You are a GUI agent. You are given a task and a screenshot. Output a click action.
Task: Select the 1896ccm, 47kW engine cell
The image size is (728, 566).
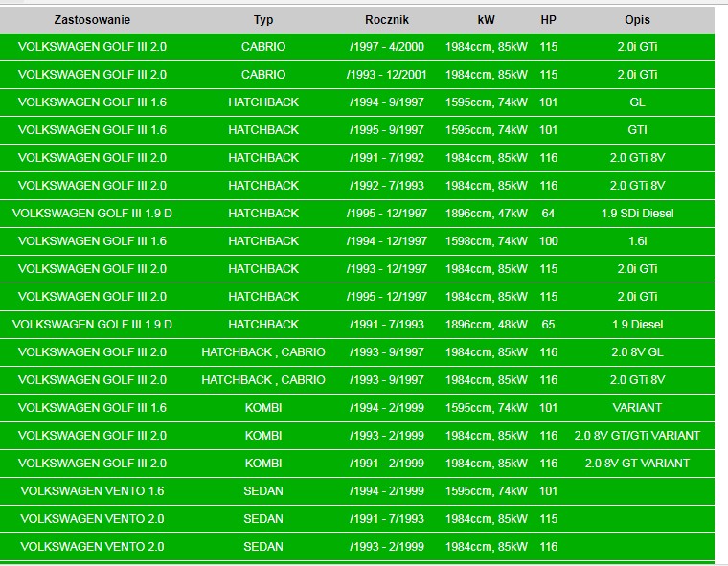(x=486, y=214)
